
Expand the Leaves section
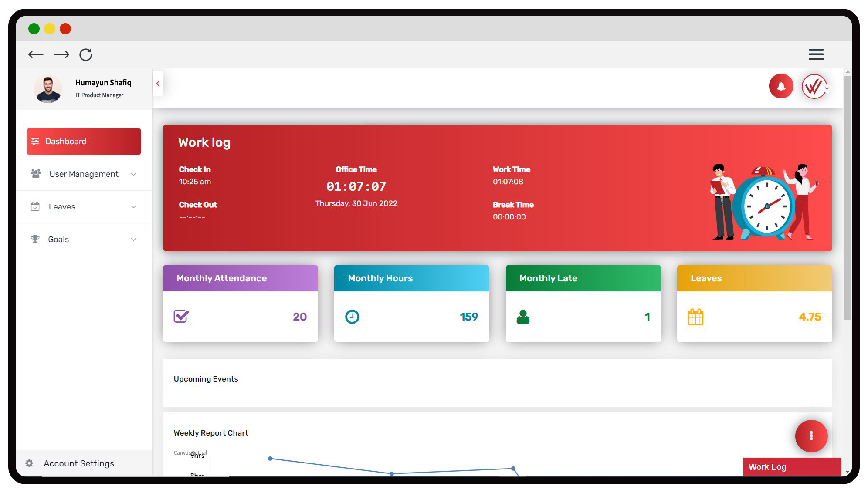[133, 206]
